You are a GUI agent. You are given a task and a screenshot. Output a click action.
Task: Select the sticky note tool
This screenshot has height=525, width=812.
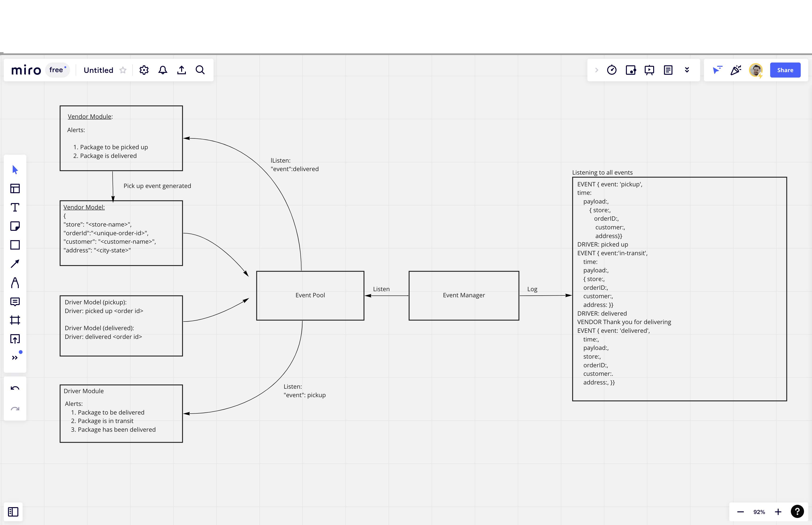click(15, 226)
